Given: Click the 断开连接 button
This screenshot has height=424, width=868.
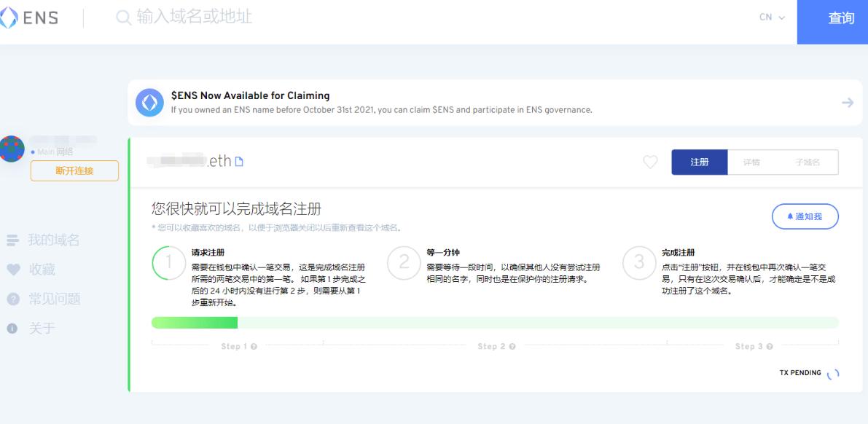Looking at the screenshot, I should pos(74,170).
